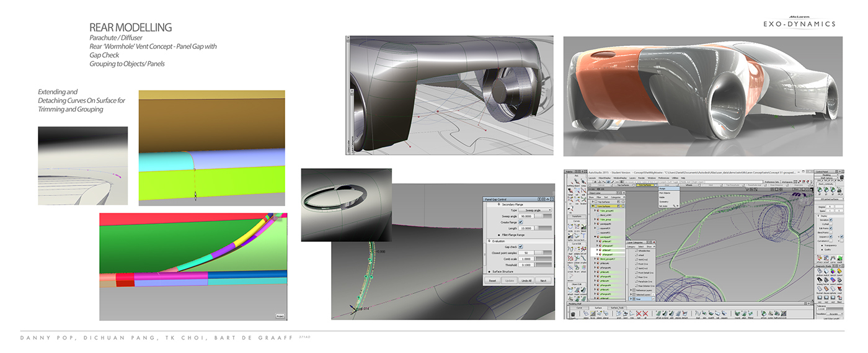Click the Threshold value field
This screenshot has height=353, width=868.
[x=526, y=265]
